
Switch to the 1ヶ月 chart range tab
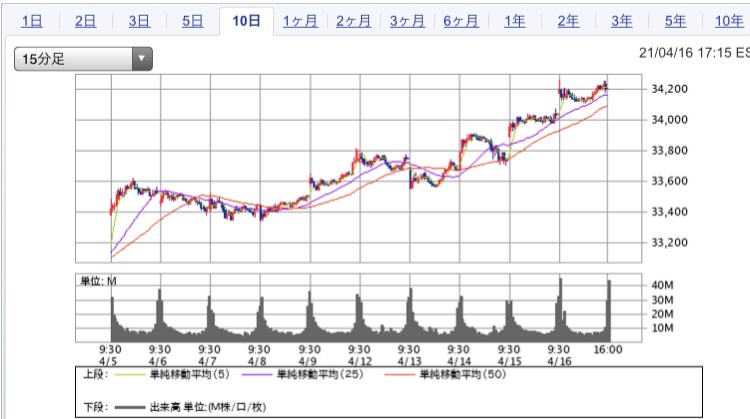tap(300, 21)
